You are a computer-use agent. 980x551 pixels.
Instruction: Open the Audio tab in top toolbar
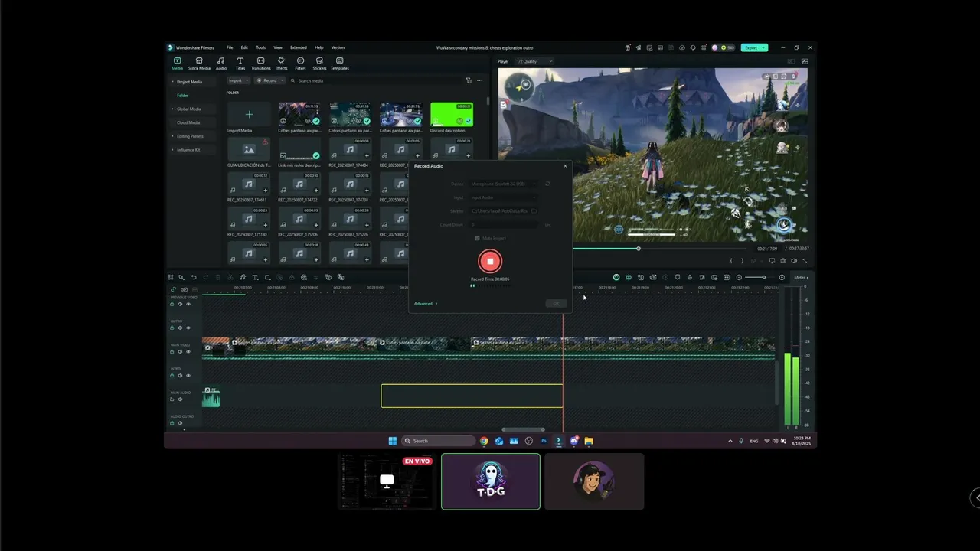pos(221,64)
